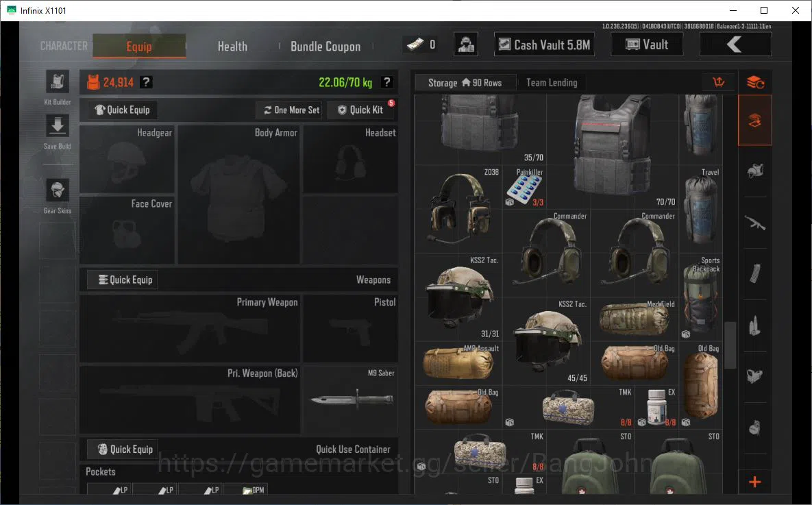Screen dimensions: 812x505
Task: Click the orange plus add icon
Action: coord(755,482)
